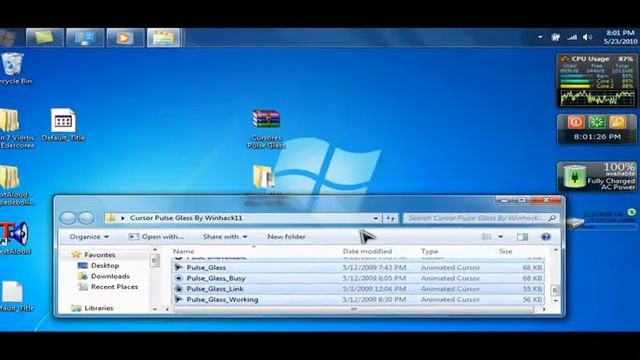The image size is (640, 360).
Task: Select the folder below Cursores Pulse Glass
Action: tap(263, 177)
